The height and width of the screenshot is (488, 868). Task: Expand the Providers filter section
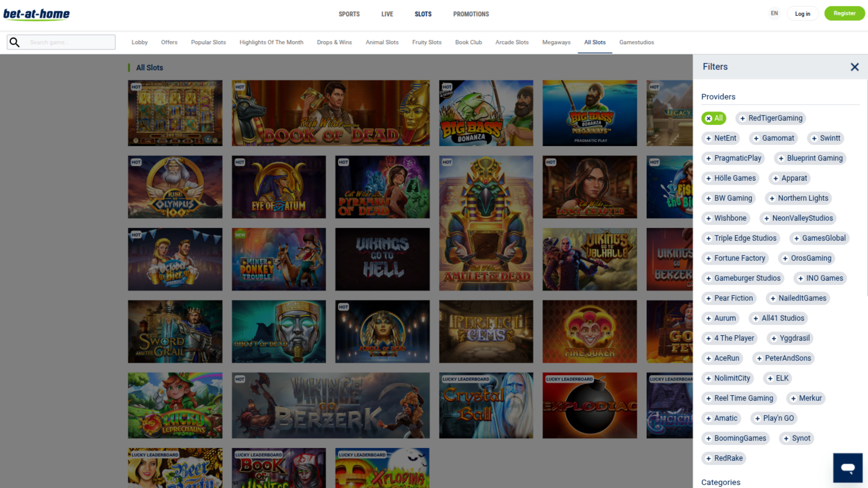coord(718,97)
